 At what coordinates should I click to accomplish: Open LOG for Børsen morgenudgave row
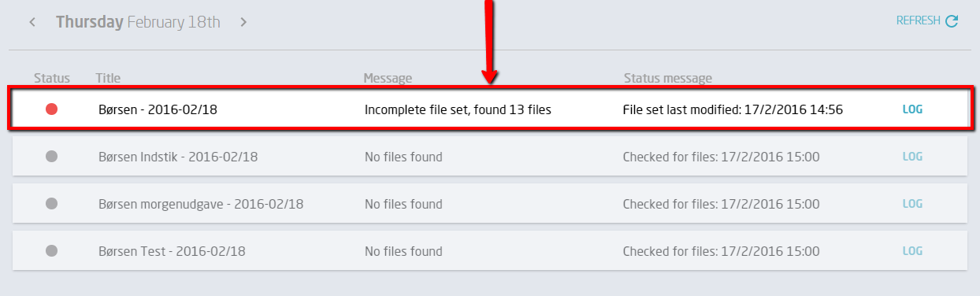click(912, 204)
